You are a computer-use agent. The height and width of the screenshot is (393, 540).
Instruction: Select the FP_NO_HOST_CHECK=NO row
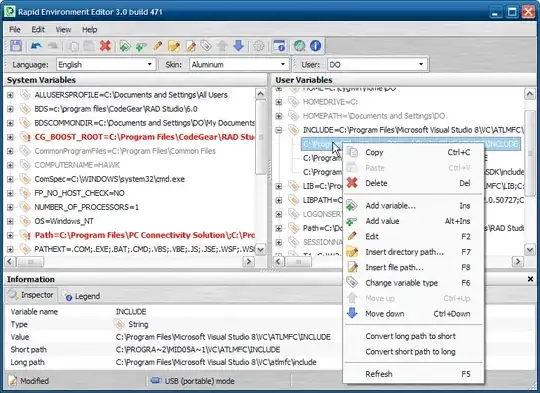coord(79,193)
